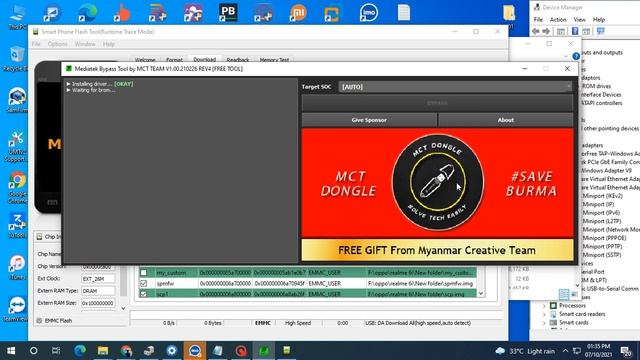This screenshot has width=640, height=360.
Task: Expand Smart card readers node
Action: click(544, 314)
